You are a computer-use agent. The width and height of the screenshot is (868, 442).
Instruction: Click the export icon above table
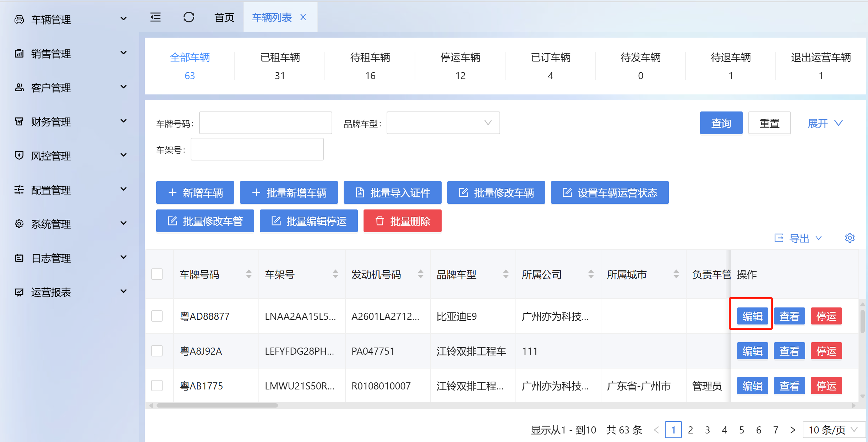[779, 238]
